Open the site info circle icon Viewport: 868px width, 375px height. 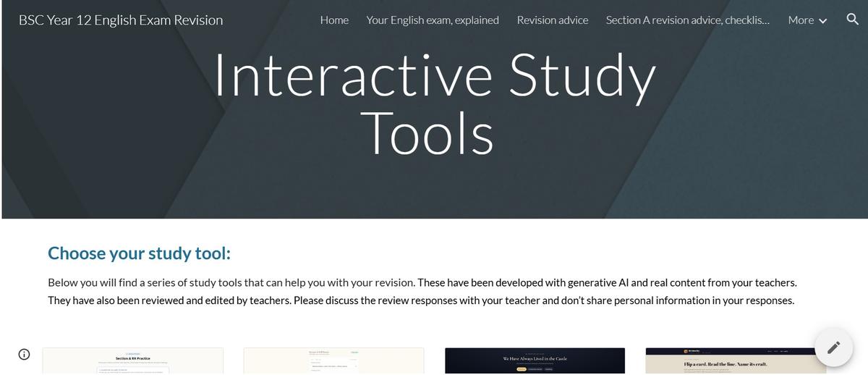(x=24, y=354)
